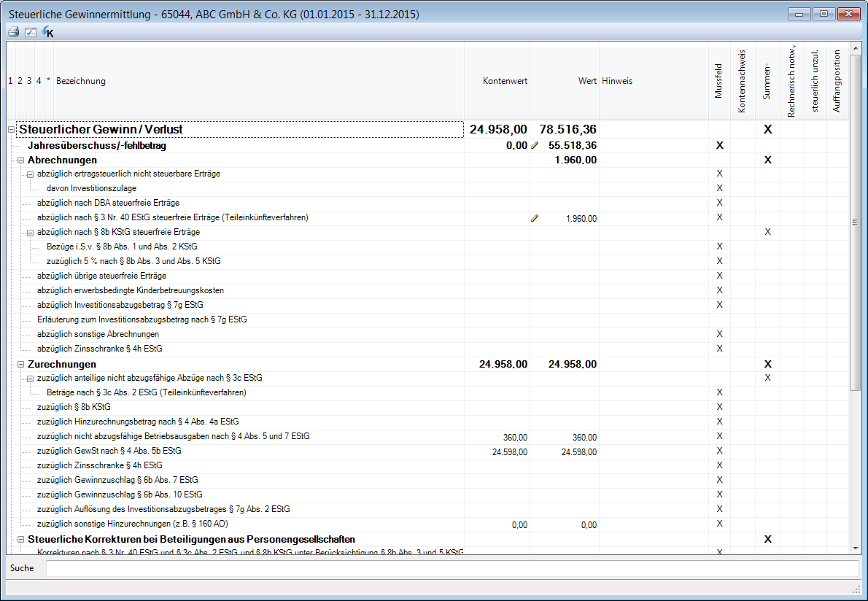Click pencil icon next to 1.960,00 Teileinkünfteverfahren value
Screen dimensions: 868x601
(x=535, y=217)
